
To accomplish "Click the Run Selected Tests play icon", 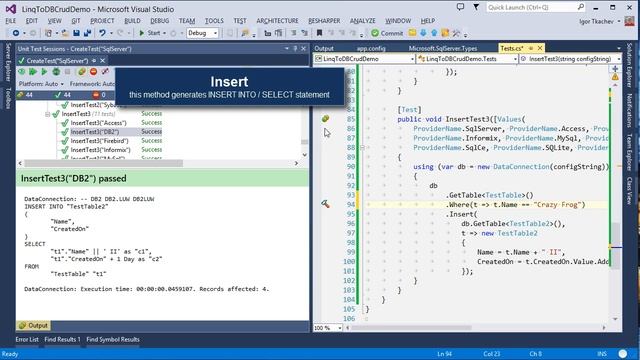I will coord(44,72).
